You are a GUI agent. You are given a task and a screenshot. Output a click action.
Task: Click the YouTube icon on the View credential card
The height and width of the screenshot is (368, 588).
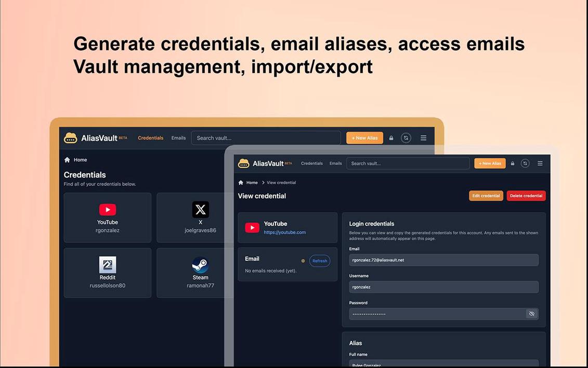tap(252, 227)
